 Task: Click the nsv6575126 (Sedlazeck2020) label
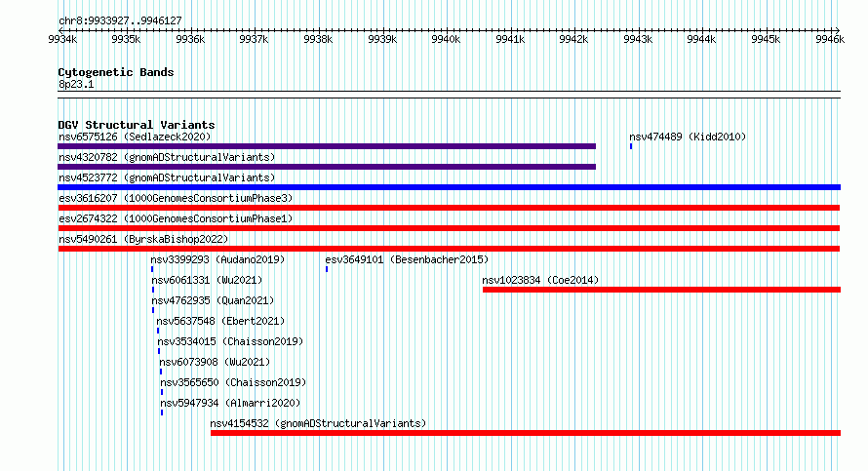[x=135, y=137]
